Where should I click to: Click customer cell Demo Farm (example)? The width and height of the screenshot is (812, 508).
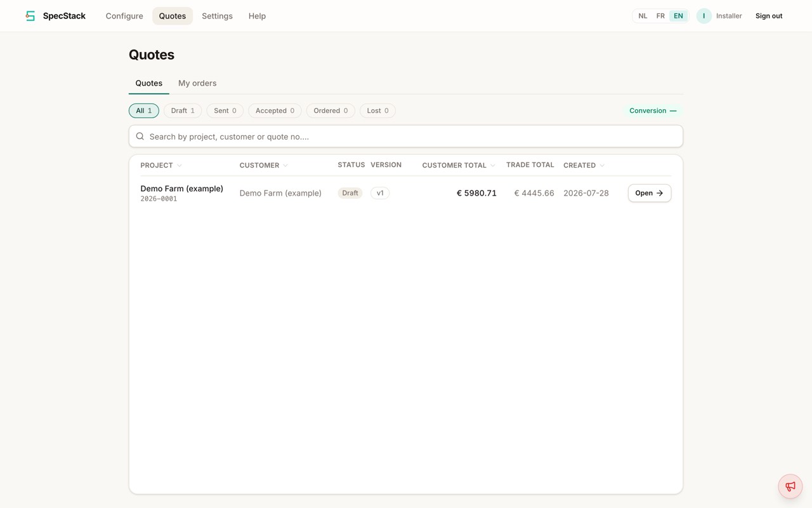(x=280, y=193)
